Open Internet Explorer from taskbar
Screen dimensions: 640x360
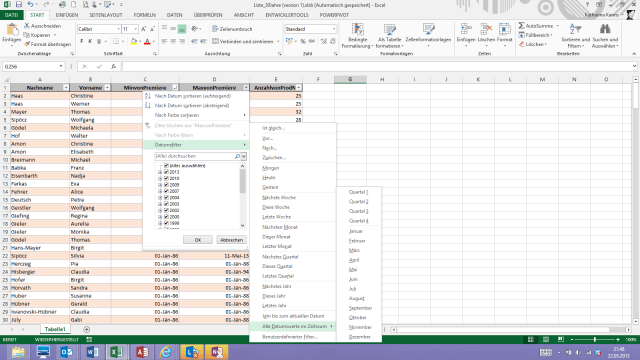[166, 352]
